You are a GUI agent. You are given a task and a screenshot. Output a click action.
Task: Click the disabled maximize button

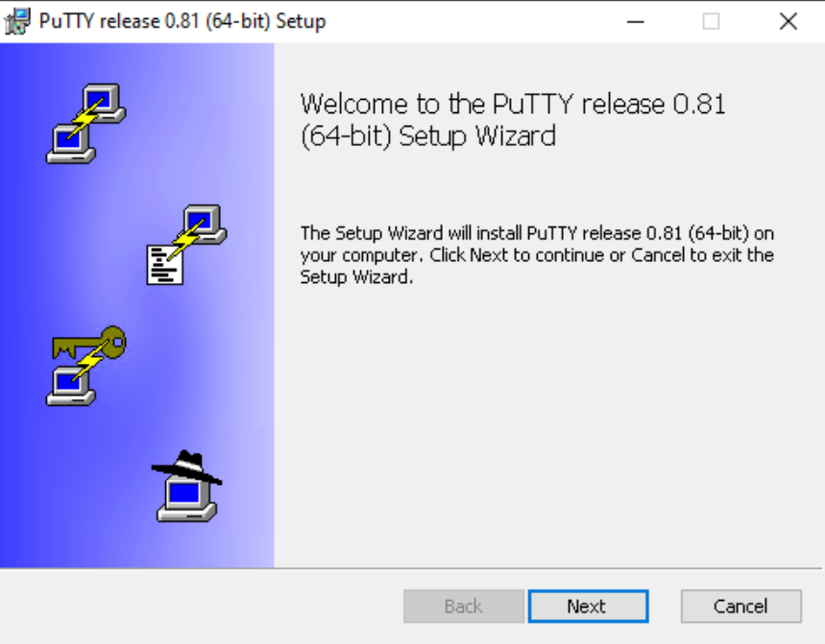[x=711, y=21]
